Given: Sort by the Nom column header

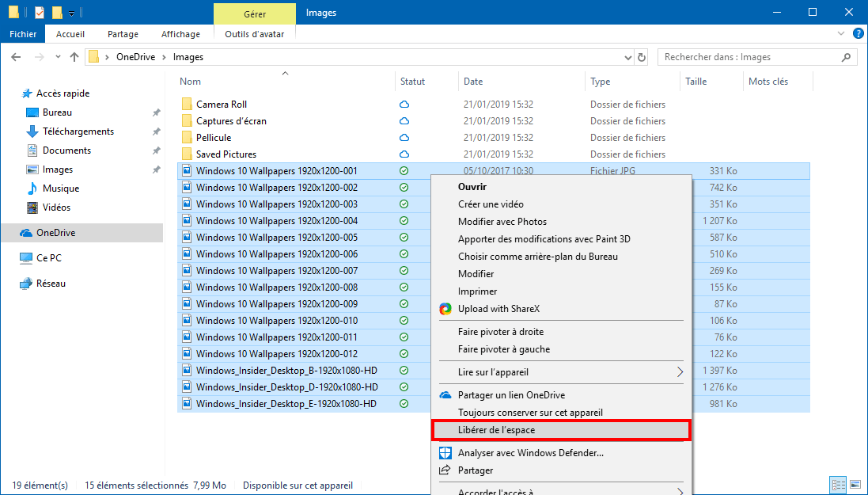Looking at the screenshot, I should [190, 82].
